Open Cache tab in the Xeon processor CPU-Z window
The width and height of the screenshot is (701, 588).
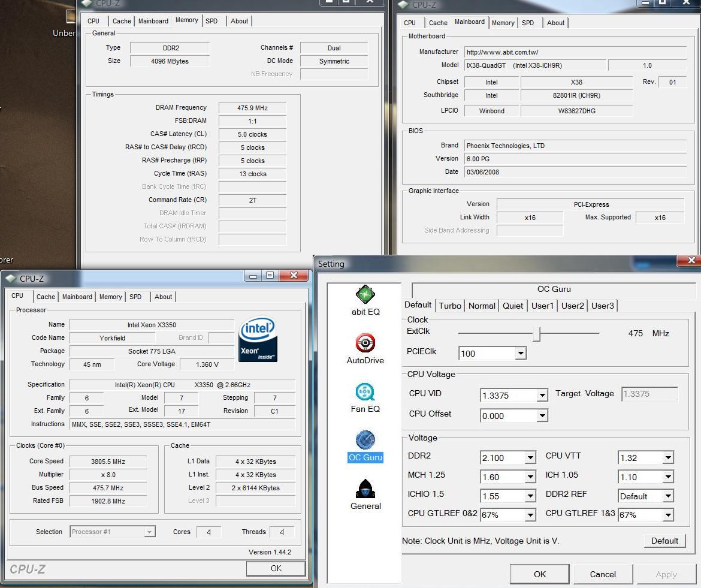pyautogui.click(x=46, y=297)
